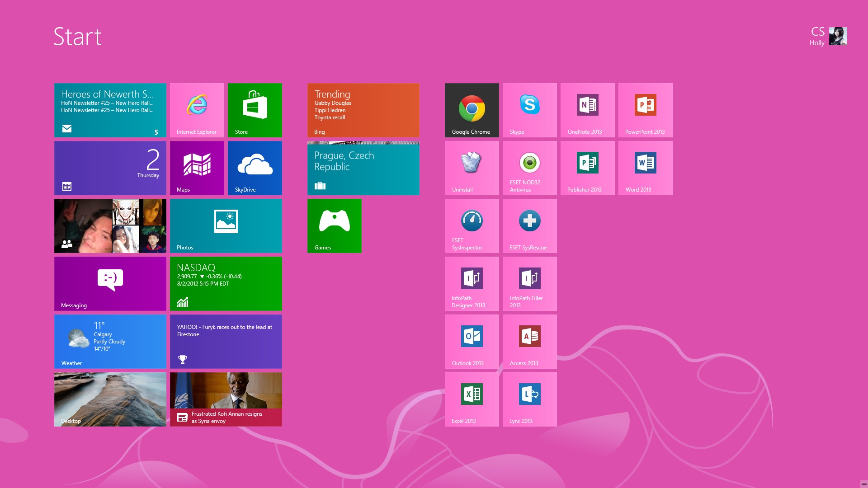This screenshot has height=488, width=868.
Task: Open the Windows Store tile
Action: (x=255, y=110)
